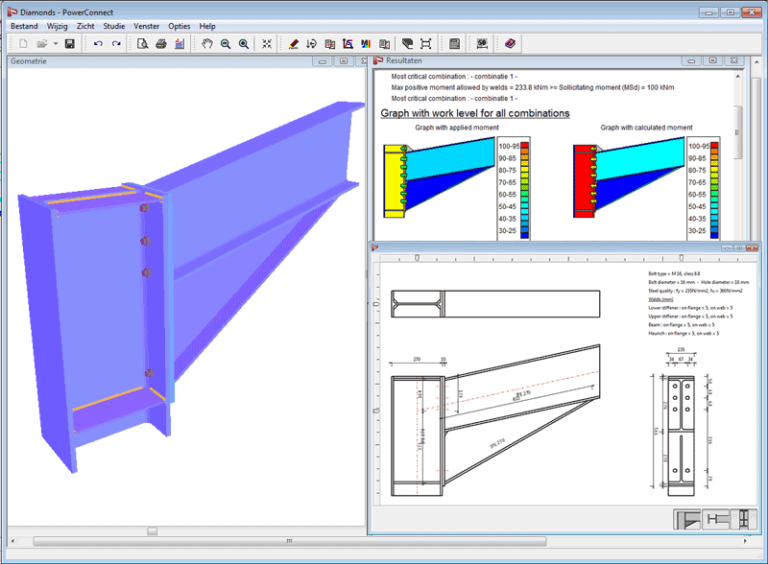Screen dimensions: 768x564
Task: Click the Resultaten window title
Action: coord(404,61)
